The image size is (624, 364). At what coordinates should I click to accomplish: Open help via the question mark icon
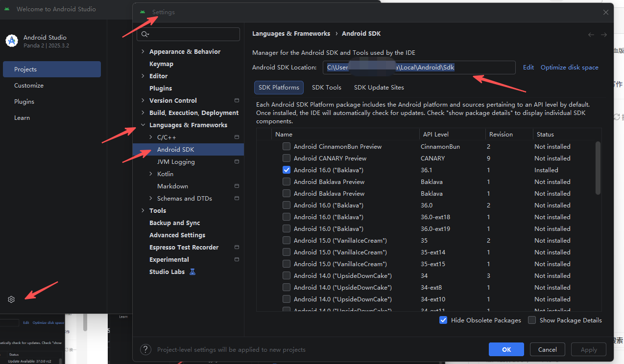[x=145, y=350]
